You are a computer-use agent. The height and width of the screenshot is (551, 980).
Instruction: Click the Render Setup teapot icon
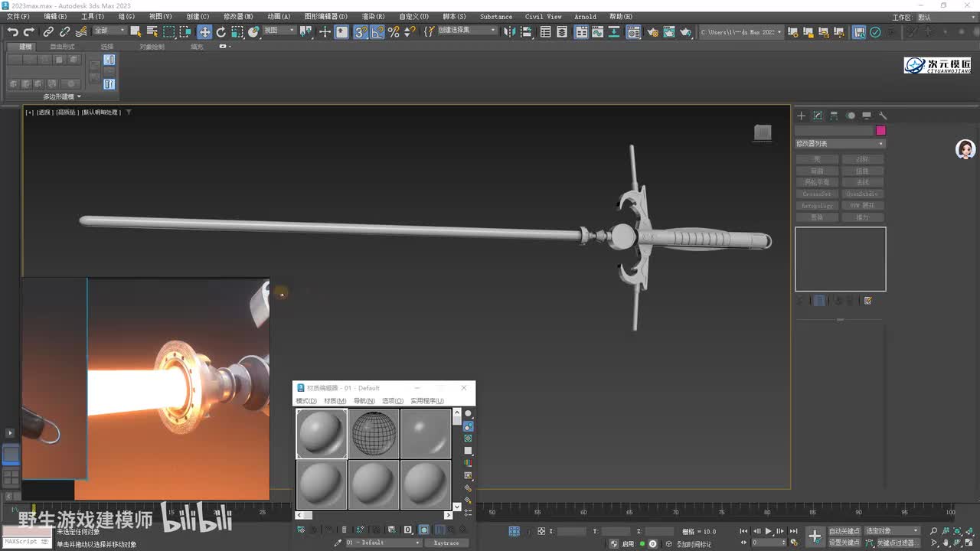652,31
